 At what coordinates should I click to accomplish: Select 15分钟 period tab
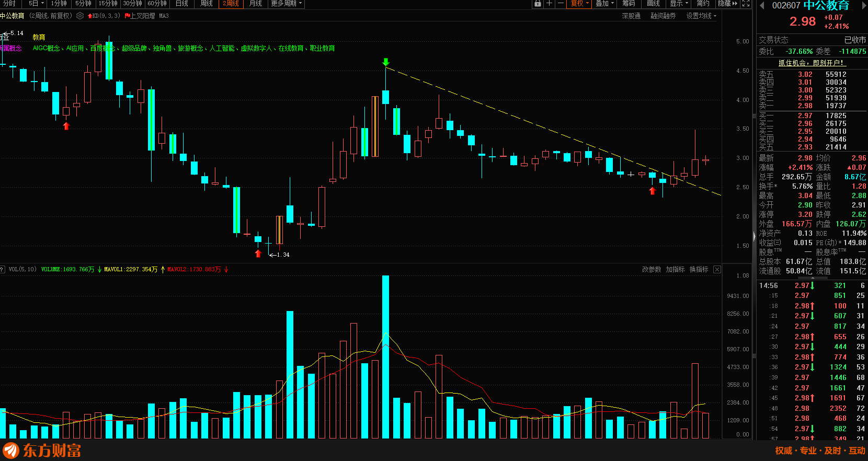pyautogui.click(x=108, y=3)
